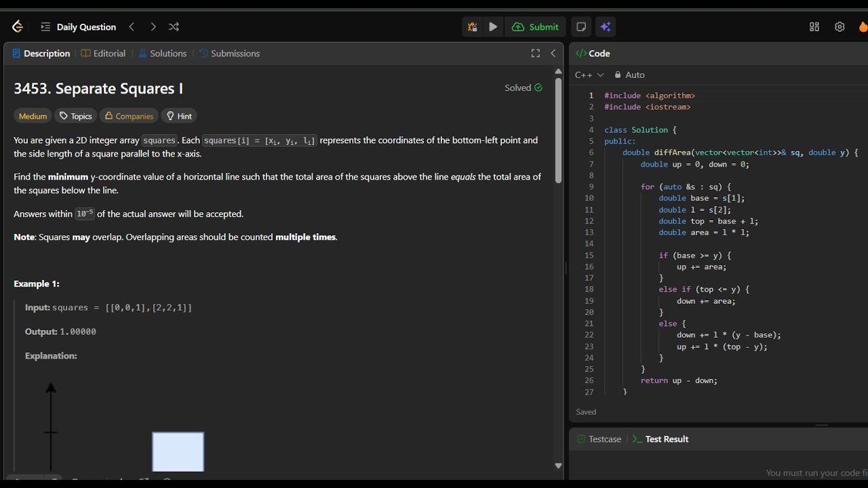Open the C++ language dropdown

pyautogui.click(x=589, y=75)
